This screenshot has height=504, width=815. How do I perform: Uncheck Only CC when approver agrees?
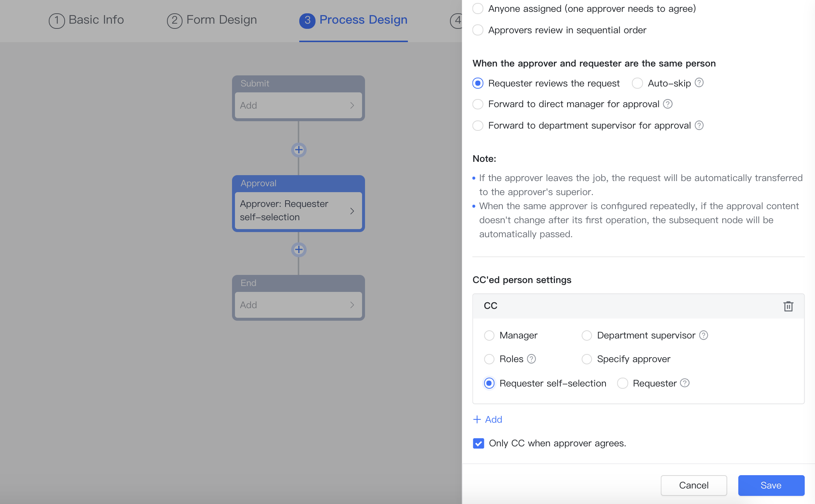tap(478, 443)
